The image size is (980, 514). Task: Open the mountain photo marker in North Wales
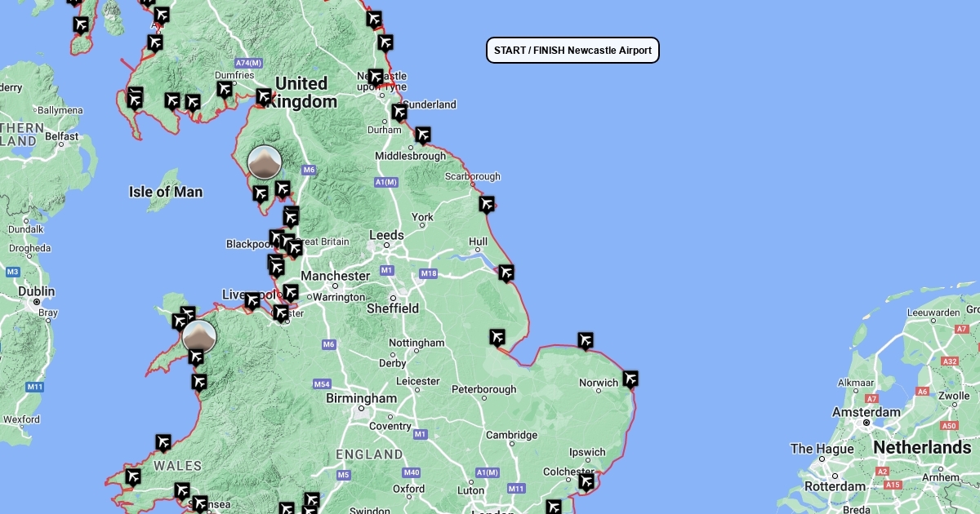[199, 336]
